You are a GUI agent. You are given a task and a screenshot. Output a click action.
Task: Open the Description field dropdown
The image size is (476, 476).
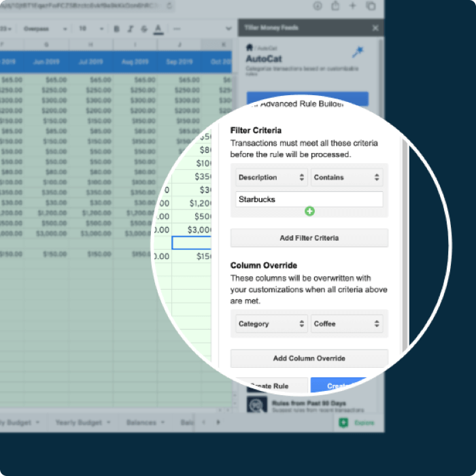coord(272,177)
